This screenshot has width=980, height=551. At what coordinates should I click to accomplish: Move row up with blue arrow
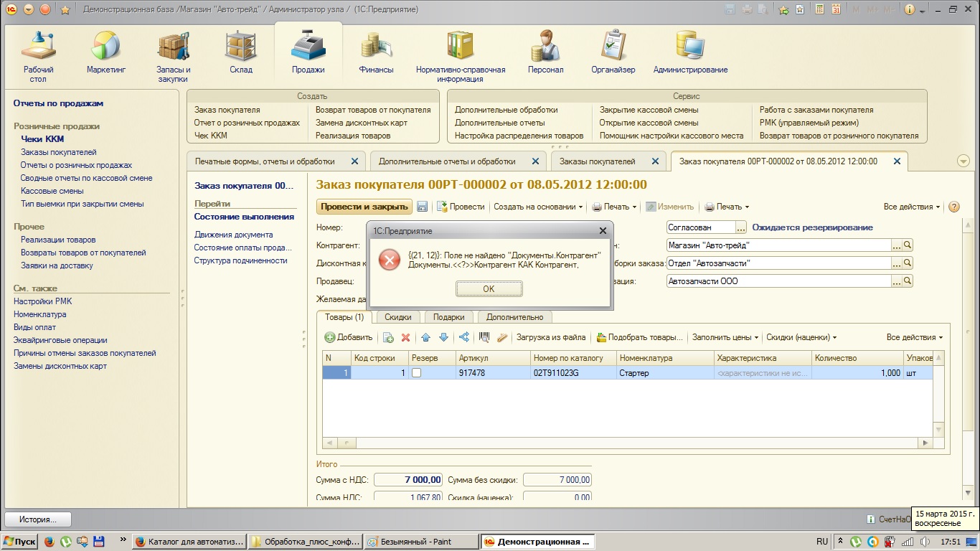[426, 337]
